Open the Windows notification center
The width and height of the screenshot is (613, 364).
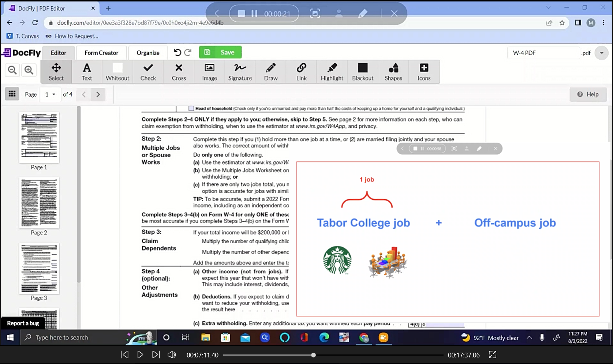point(599,338)
